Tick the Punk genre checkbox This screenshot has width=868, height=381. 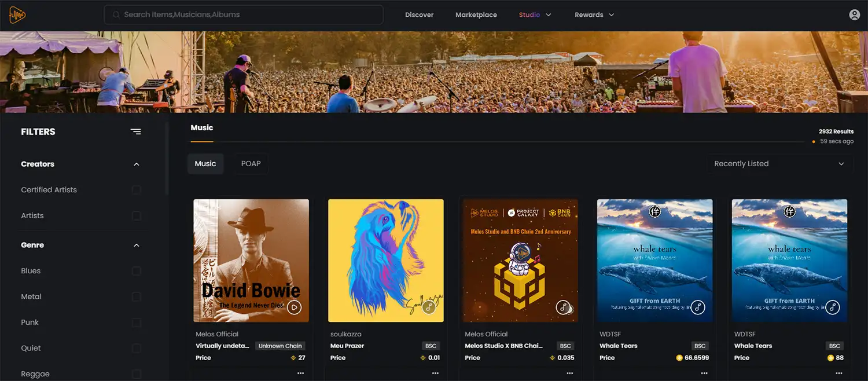pos(137,323)
